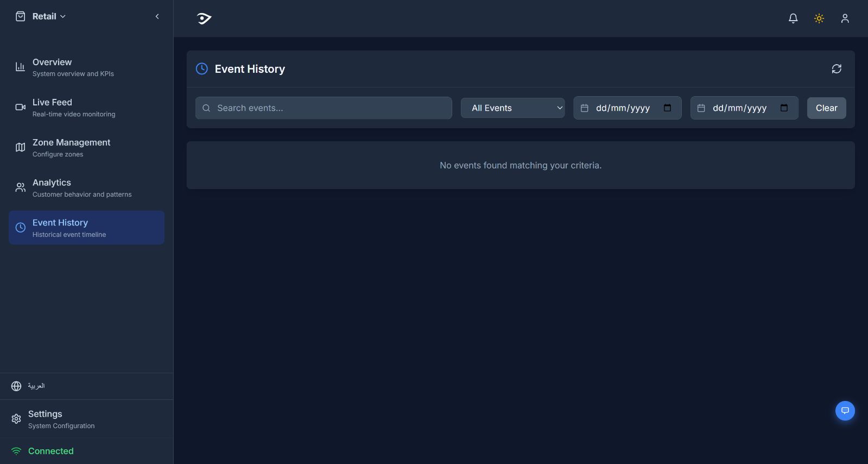The height and width of the screenshot is (464, 868).
Task: Select the Event History sidebar item
Action: (86, 228)
